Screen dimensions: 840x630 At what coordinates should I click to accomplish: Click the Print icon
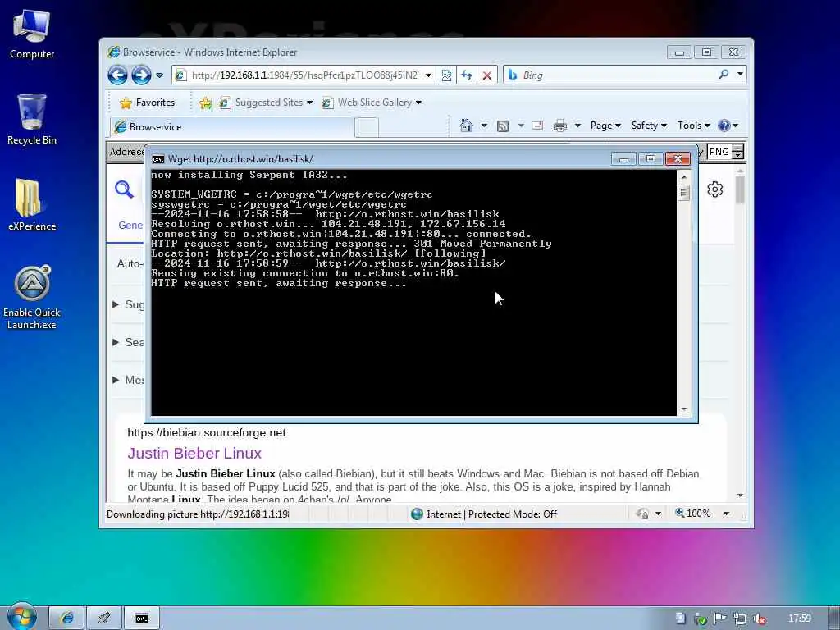click(x=559, y=126)
